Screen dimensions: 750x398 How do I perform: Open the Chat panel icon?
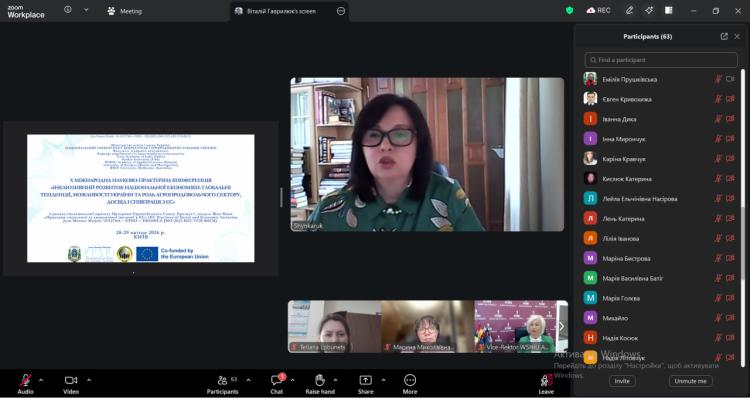[276, 380]
